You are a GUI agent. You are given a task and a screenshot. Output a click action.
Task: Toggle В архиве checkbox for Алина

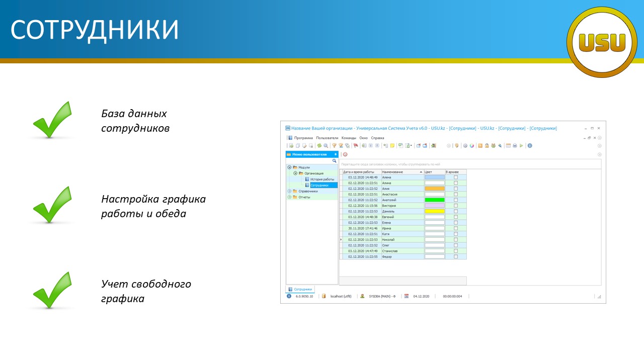coord(456,183)
